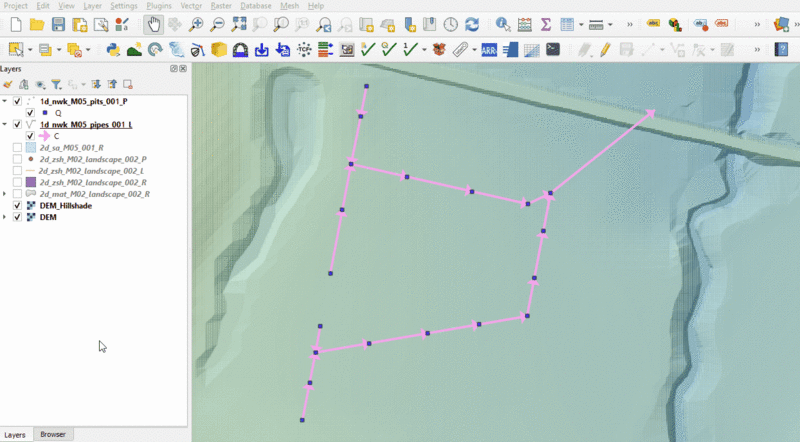
Task: Click the Zoom In magnifier tool
Action: point(196,23)
